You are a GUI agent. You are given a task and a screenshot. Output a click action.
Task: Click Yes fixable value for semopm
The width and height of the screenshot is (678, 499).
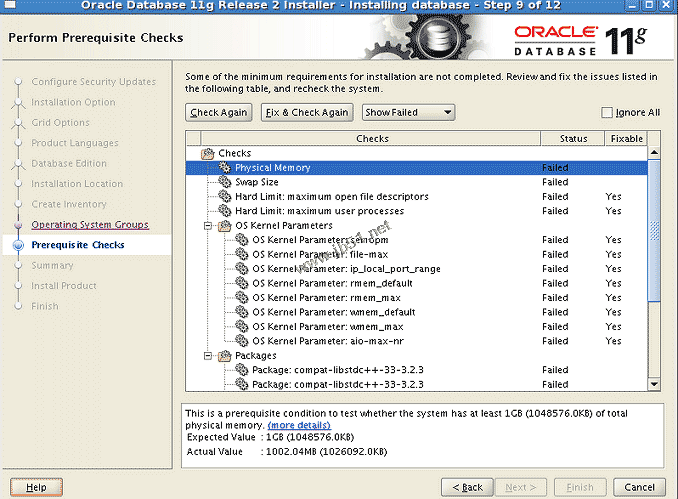tap(613, 240)
